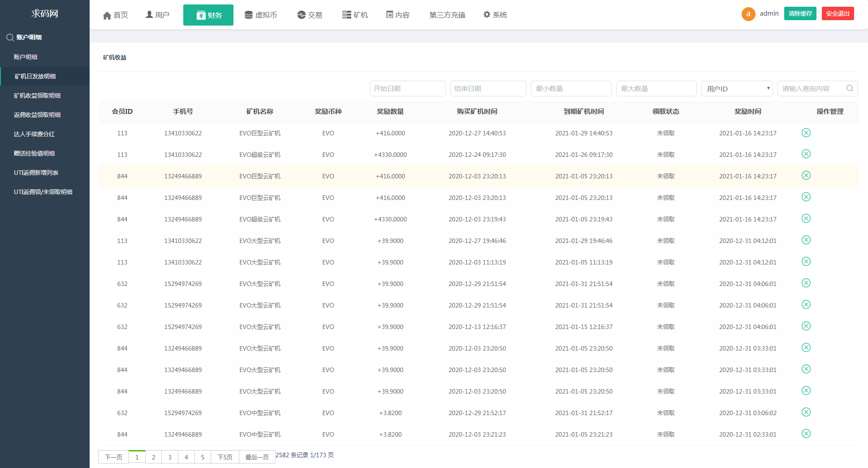The height and width of the screenshot is (468, 868).
Task: Click delete icon for 2020-12-13 12:16:37 row
Action: (806, 326)
